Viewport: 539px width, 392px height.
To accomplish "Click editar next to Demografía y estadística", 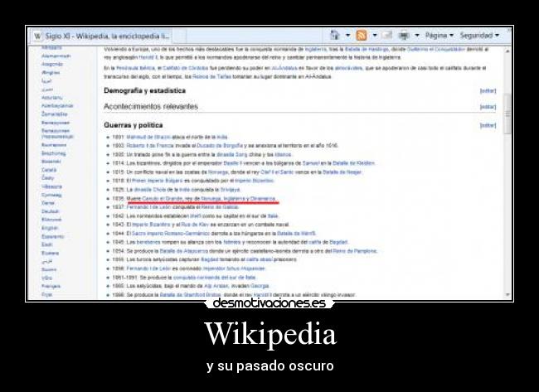I will point(488,90).
